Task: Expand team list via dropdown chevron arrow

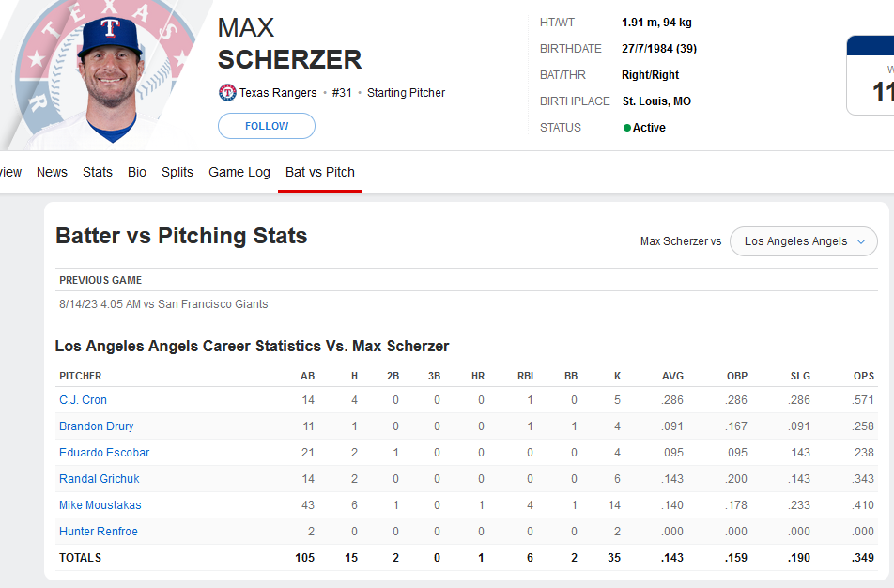Action: click(x=861, y=241)
